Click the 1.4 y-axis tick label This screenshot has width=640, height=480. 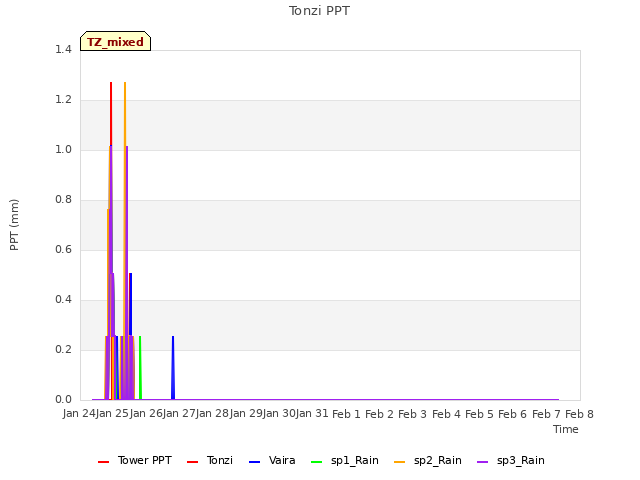63,49
